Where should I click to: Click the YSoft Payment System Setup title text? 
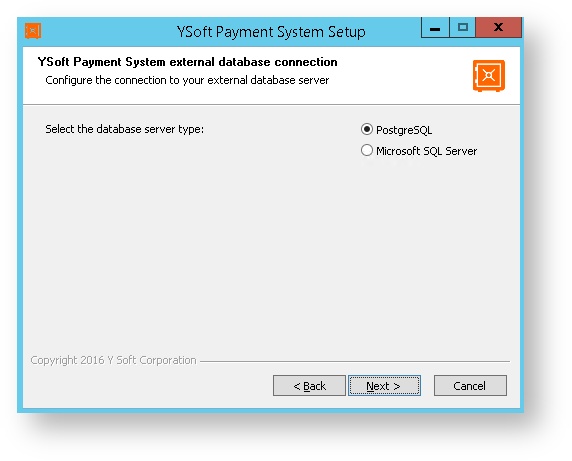coord(271,32)
